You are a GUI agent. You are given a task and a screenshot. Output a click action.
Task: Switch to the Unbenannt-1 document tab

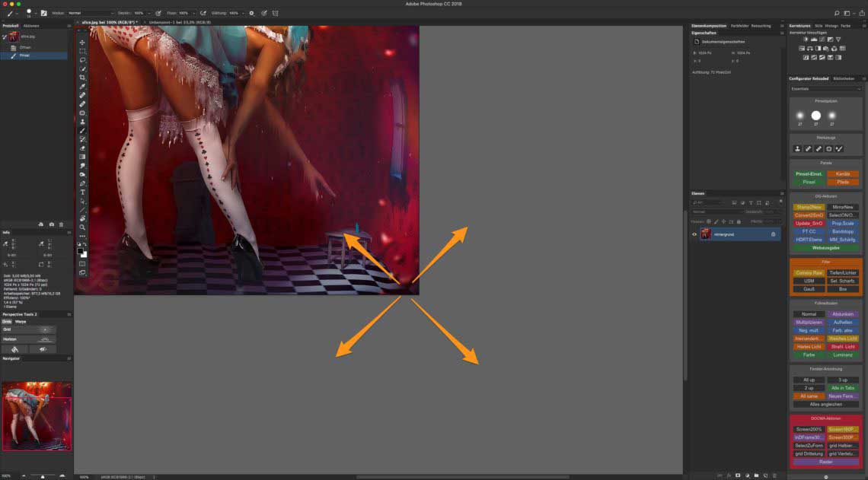click(180, 22)
